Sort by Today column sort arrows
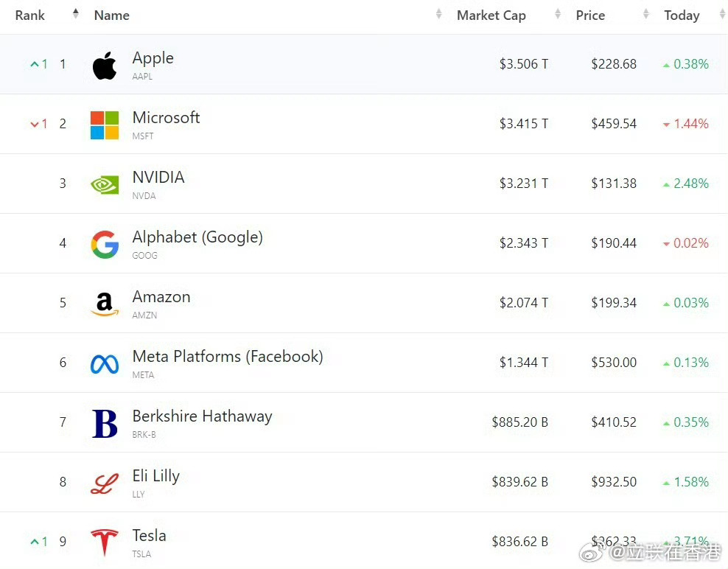This screenshot has width=728, height=569. 721,15
